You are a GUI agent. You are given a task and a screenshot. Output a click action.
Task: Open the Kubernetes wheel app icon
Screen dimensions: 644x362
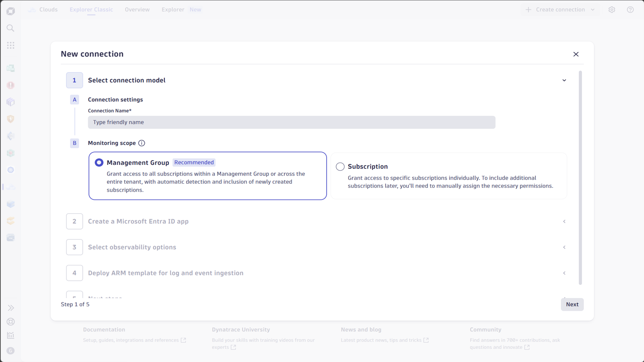click(x=11, y=170)
